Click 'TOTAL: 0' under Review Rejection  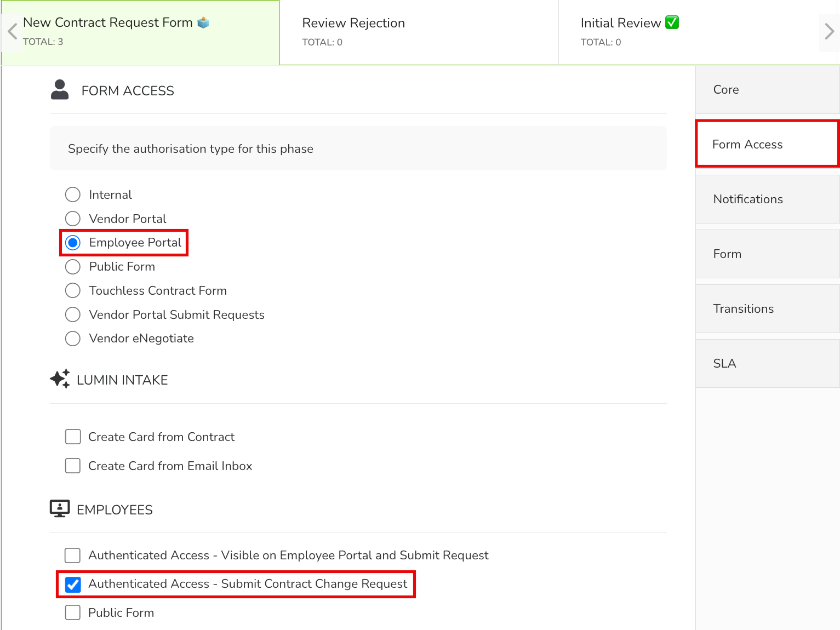point(322,42)
